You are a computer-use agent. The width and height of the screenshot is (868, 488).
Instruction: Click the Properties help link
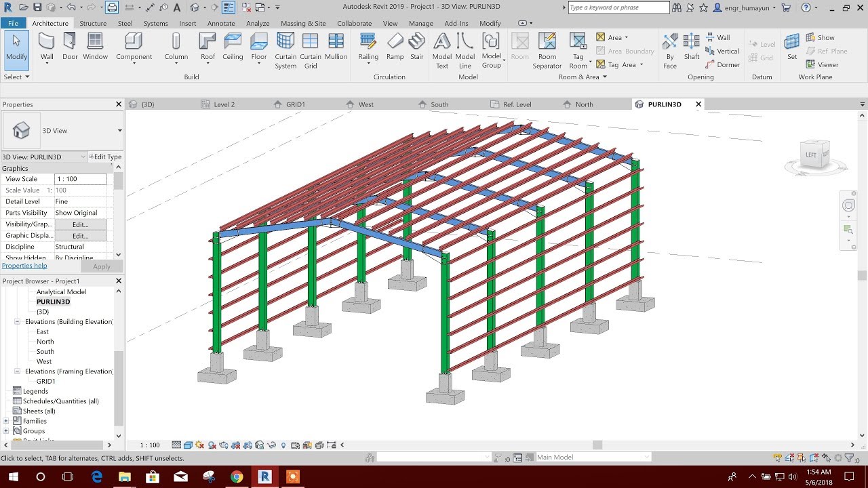tap(24, 265)
